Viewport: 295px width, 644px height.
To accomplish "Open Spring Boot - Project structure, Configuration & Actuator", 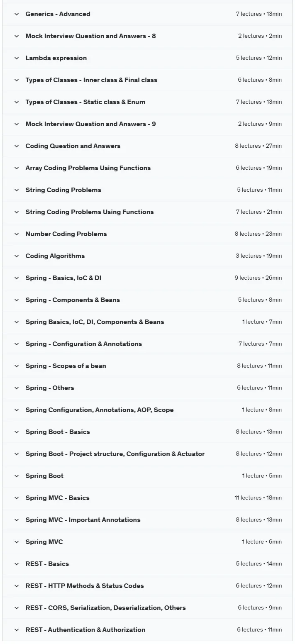I will 147,454.
